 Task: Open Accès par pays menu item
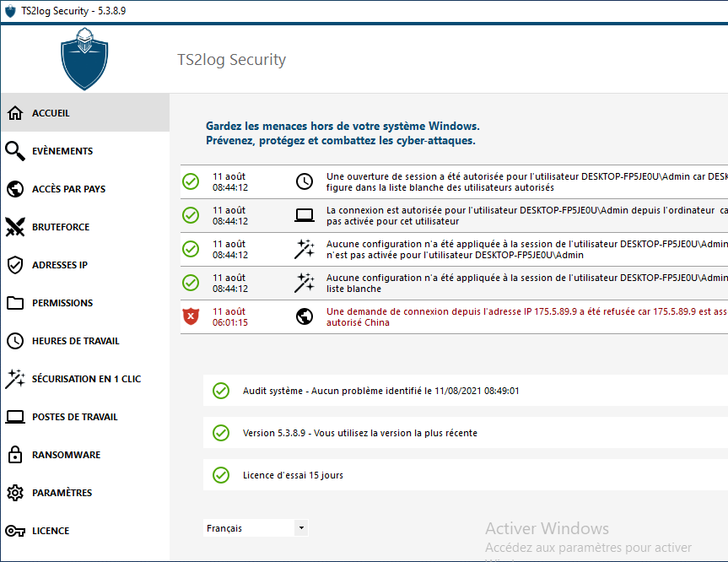tap(85, 189)
